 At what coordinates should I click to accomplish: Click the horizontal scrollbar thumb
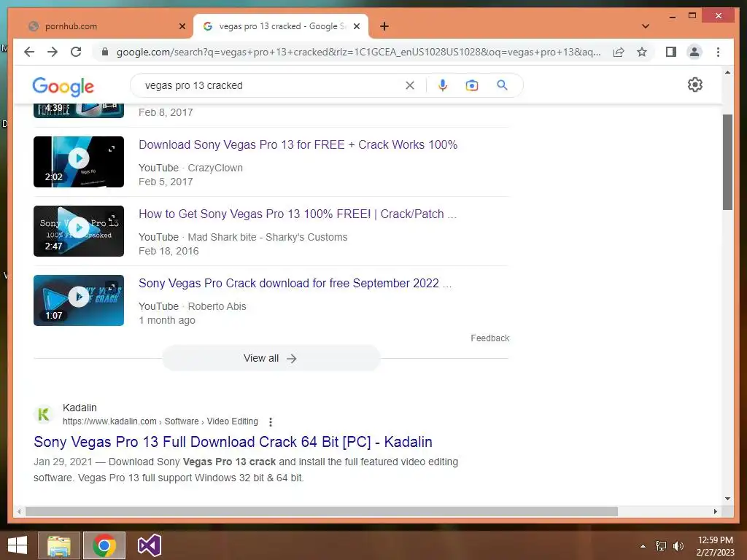pos(322,511)
